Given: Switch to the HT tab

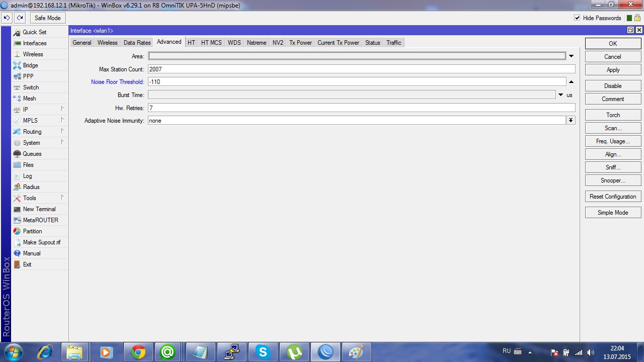Looking at the screenshot, I should [191, 43].
